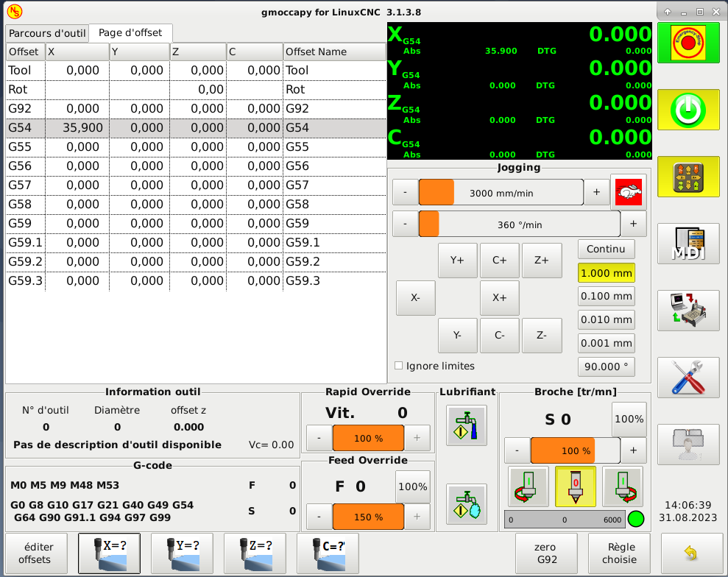Click the spindle override 100 % slider
This screenshot has height=577, width=728.
tap(575, 450)
